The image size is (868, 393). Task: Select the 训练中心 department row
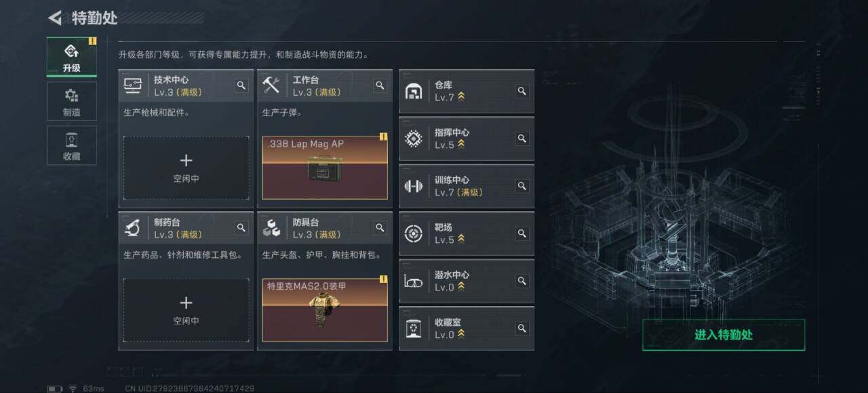[x=467, y=186]
